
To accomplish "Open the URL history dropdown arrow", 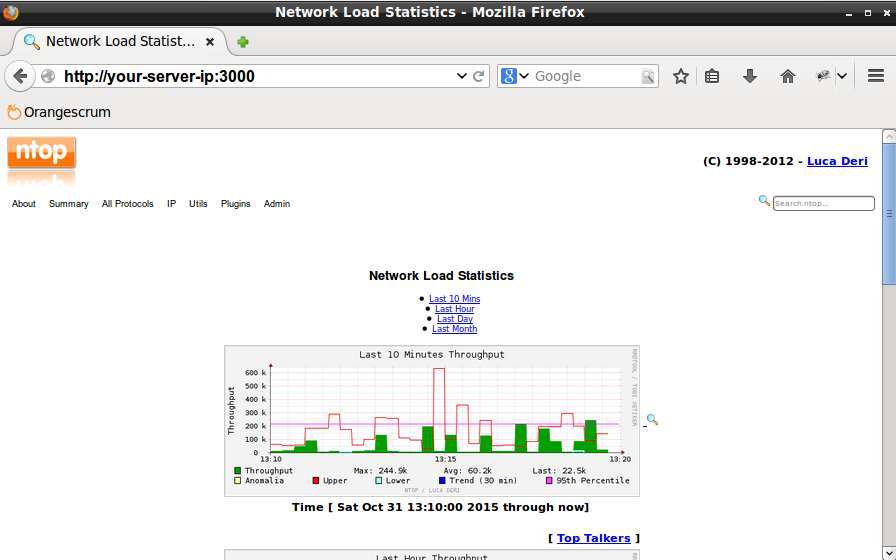I will [x=461, y=76].
